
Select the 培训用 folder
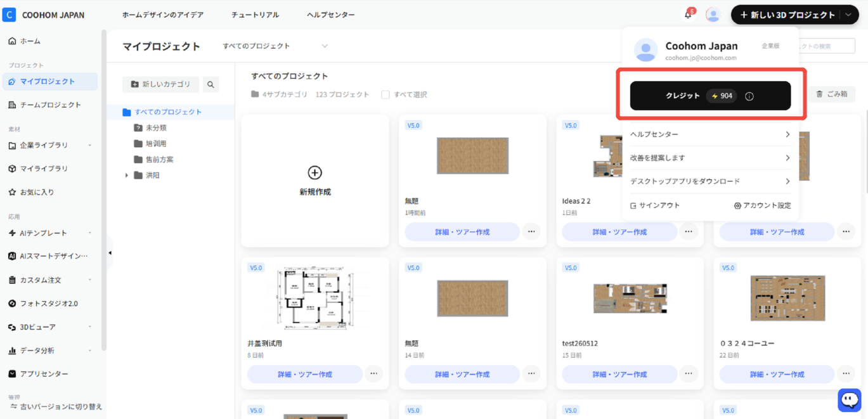coord(156,144)
